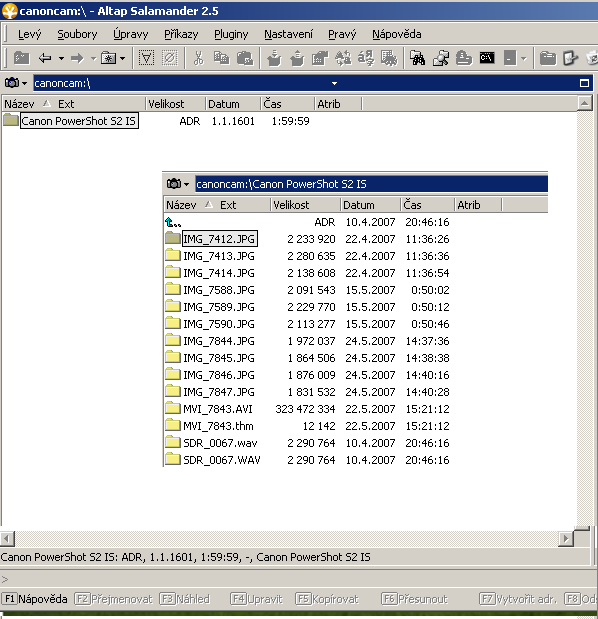598x619 pixels.
Task: Open the Pluginy menu
Action: click(x=231, y=34)
